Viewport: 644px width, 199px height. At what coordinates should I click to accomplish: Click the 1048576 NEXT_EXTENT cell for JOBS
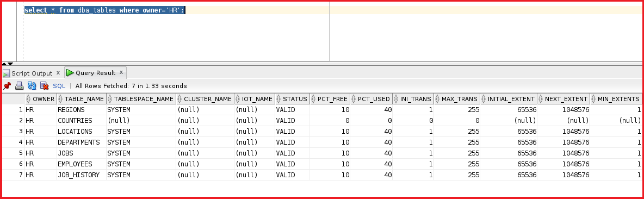[x=563, y=153]
